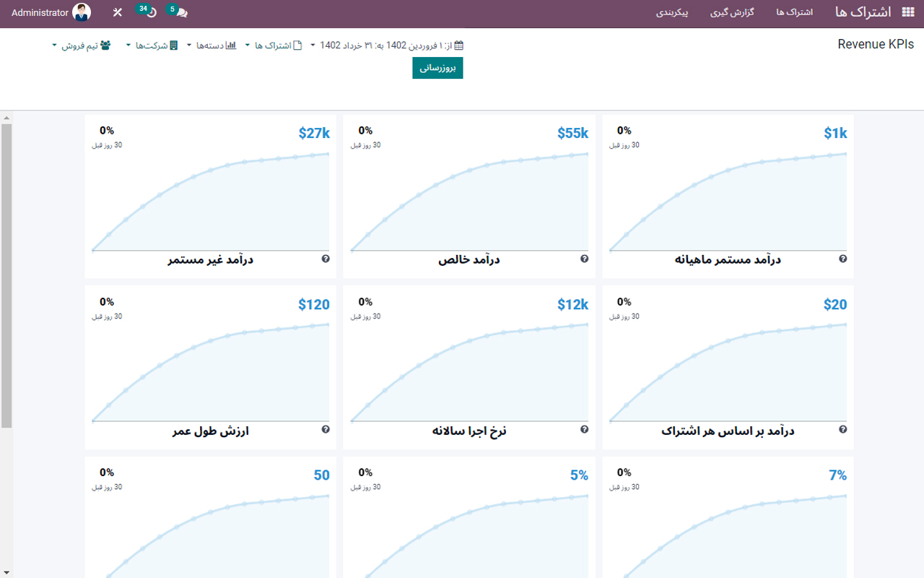Click the help icon on درآمد مستمر ماهیانه card

click(842, 258)
